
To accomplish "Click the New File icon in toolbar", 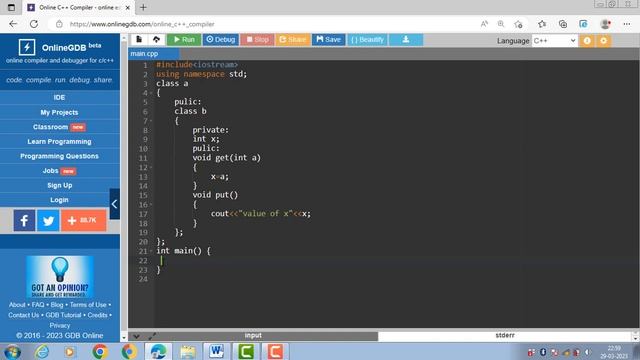I will point(139,40).
